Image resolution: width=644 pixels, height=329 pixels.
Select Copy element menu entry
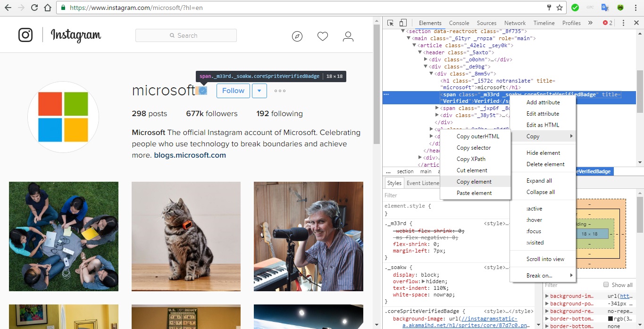475,182
